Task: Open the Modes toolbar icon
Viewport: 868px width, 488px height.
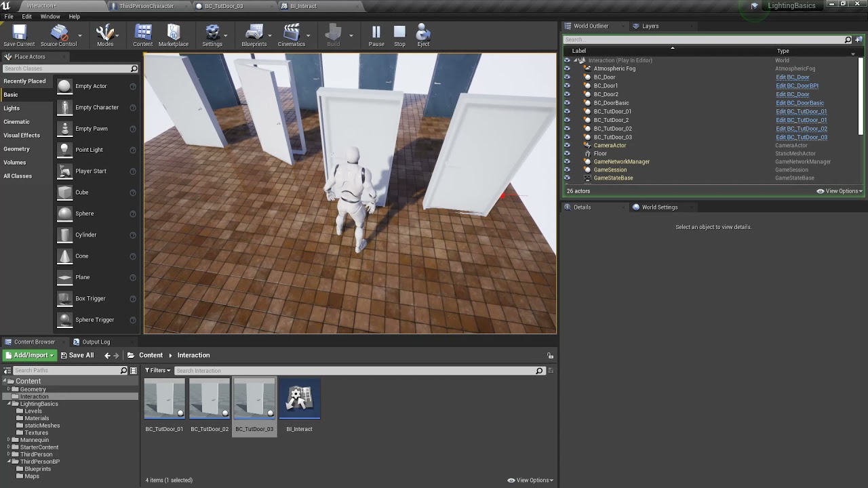Action: (x=105, y=35)
